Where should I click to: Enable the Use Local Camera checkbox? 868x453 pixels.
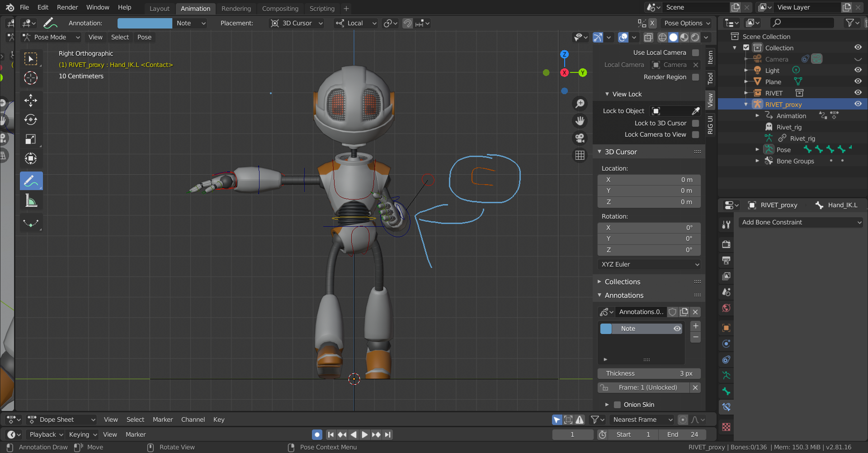(695, 52)
